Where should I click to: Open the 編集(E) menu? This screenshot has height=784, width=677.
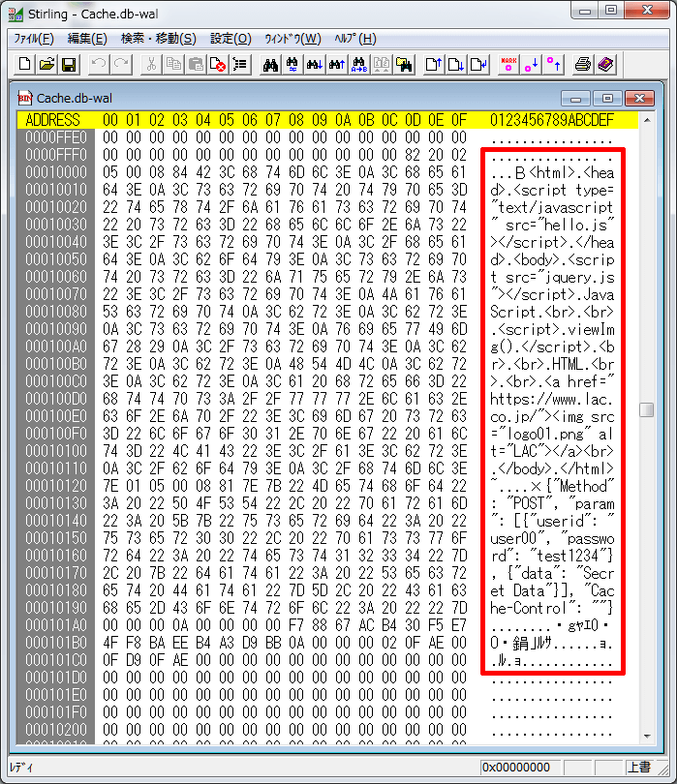point(87,39)
